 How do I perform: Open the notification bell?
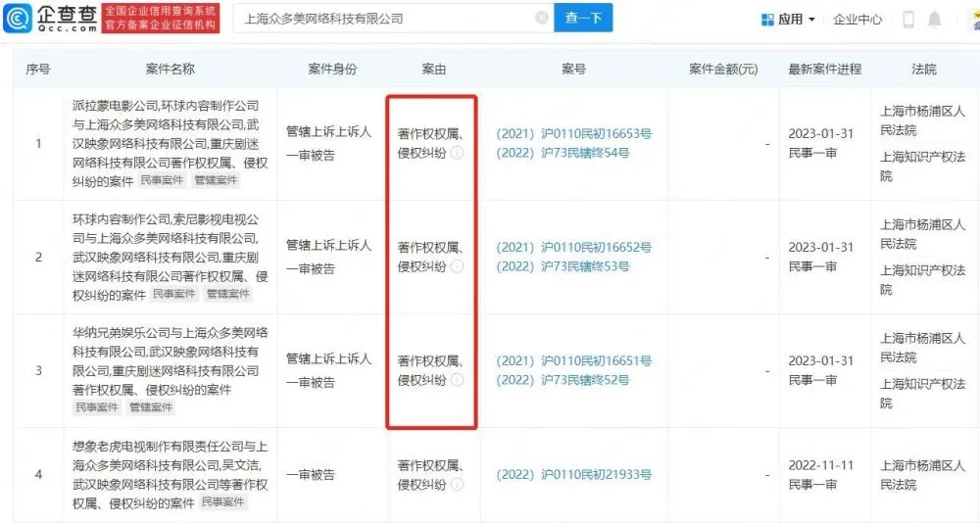934,20
